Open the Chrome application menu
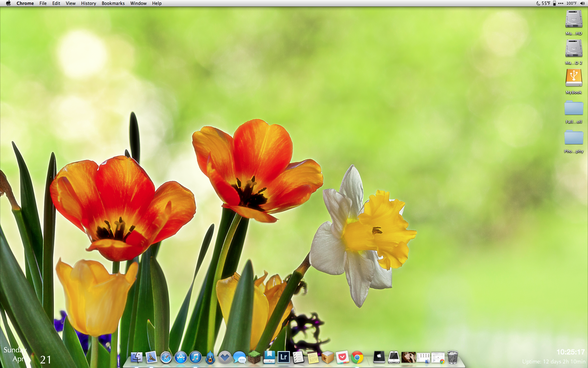Viewport: 588px width, 368px height. (x=25, y=3)
